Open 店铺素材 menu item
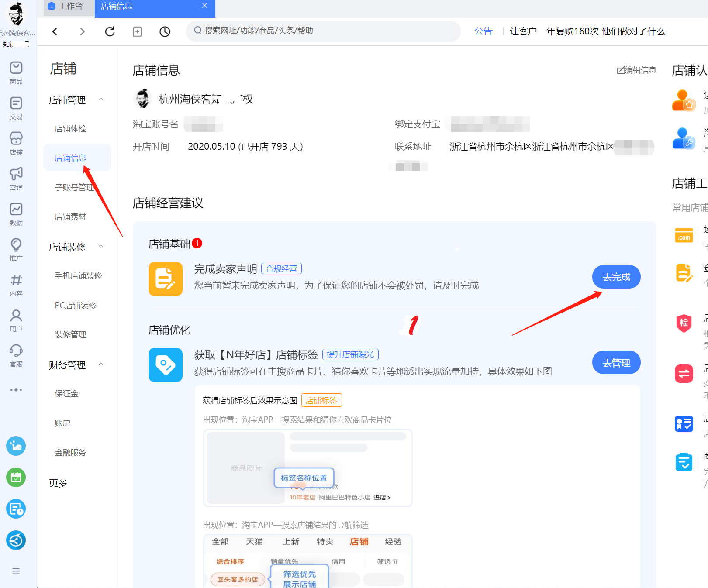The image size is (708, 588). coord(70,217)
